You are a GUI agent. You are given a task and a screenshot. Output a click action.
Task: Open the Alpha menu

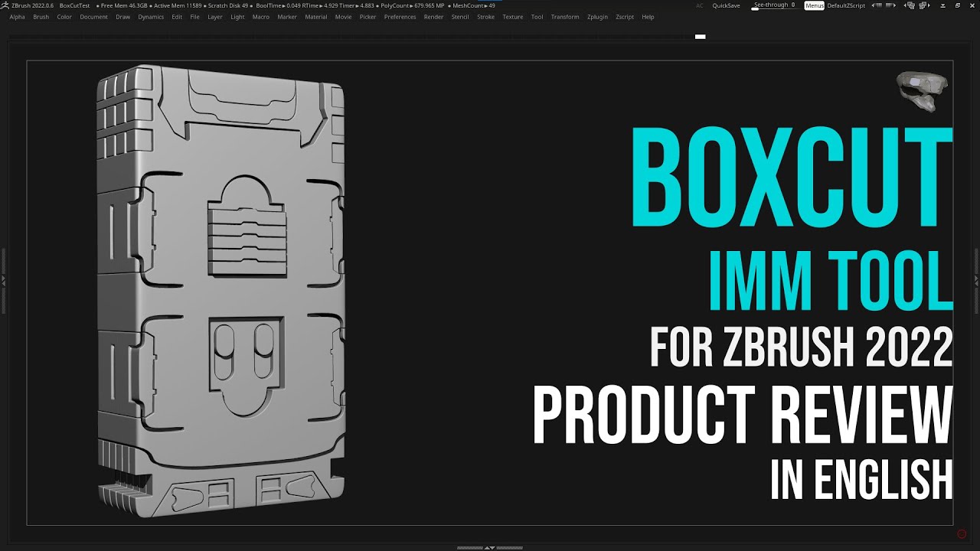click(x=17, y=17)
